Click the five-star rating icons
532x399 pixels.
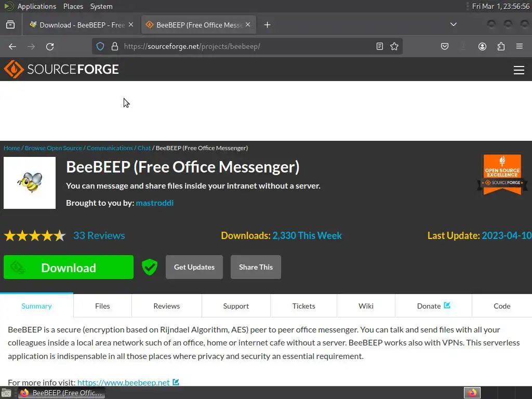35,235
